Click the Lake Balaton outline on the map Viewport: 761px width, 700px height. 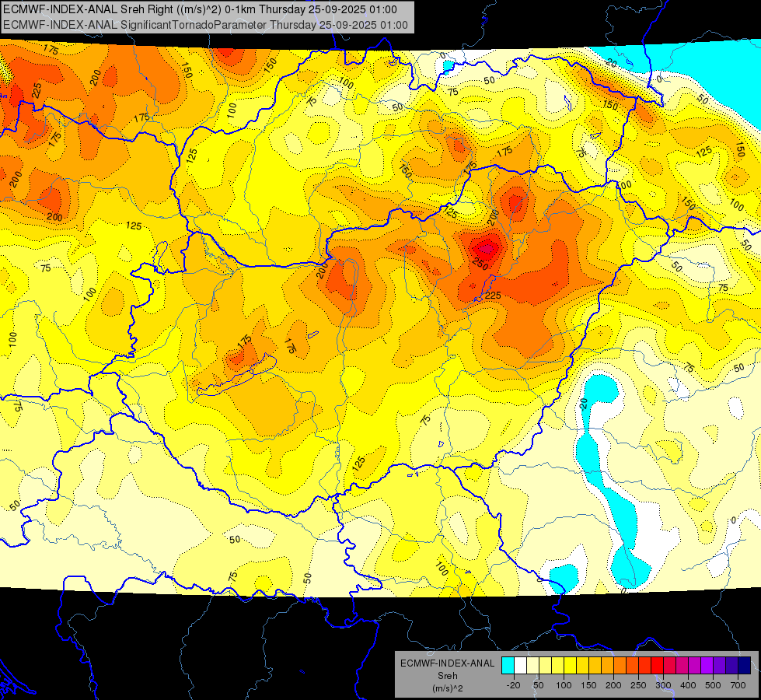(x=237, y=375)
